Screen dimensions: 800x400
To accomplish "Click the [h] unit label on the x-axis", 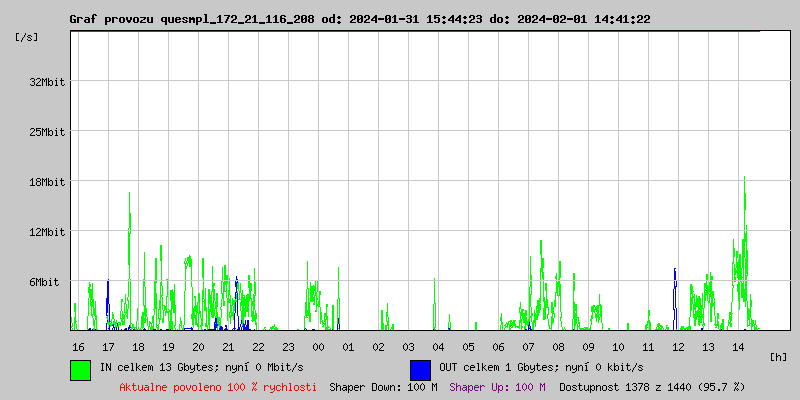I will click(779, 356).
